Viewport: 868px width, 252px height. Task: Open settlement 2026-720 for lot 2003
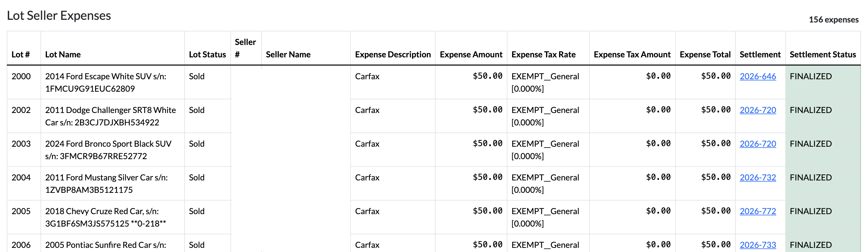(758, 144)
